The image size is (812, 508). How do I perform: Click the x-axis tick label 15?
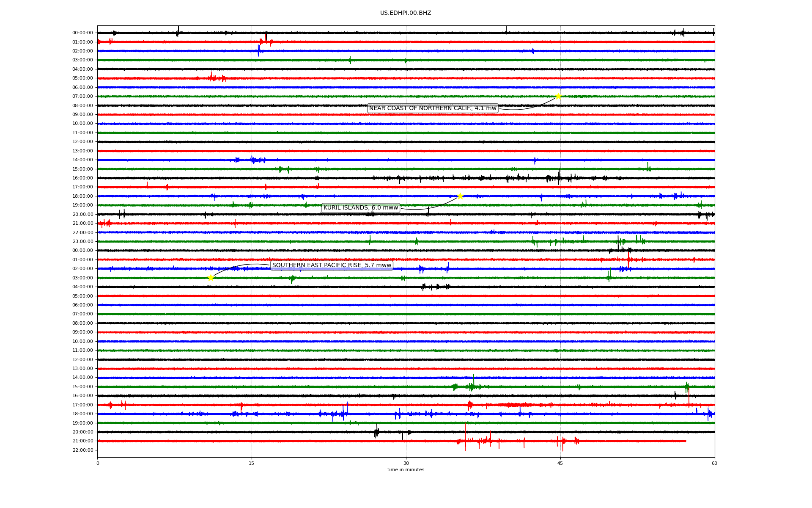coord(252,463)
